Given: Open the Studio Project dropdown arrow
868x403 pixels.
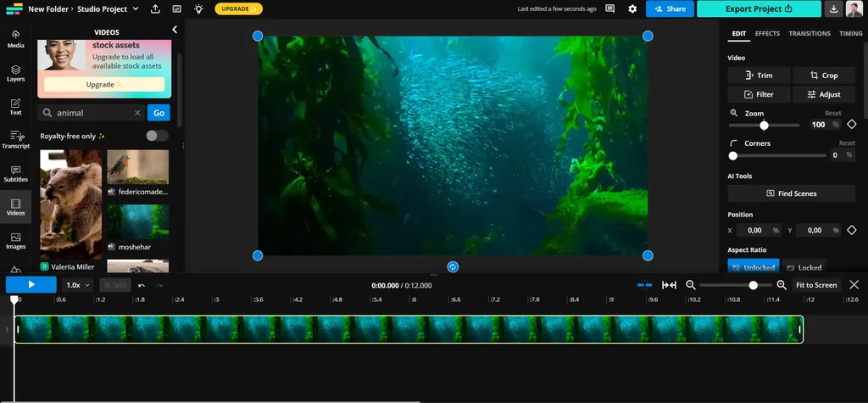Looking at the screenshot, I should pyautogui.click(x=136, y=8).
